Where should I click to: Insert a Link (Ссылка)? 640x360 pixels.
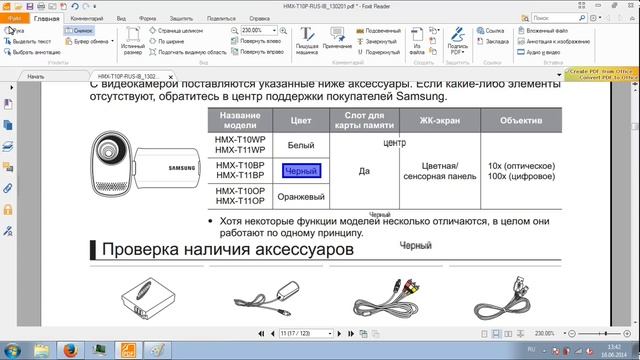491,31
